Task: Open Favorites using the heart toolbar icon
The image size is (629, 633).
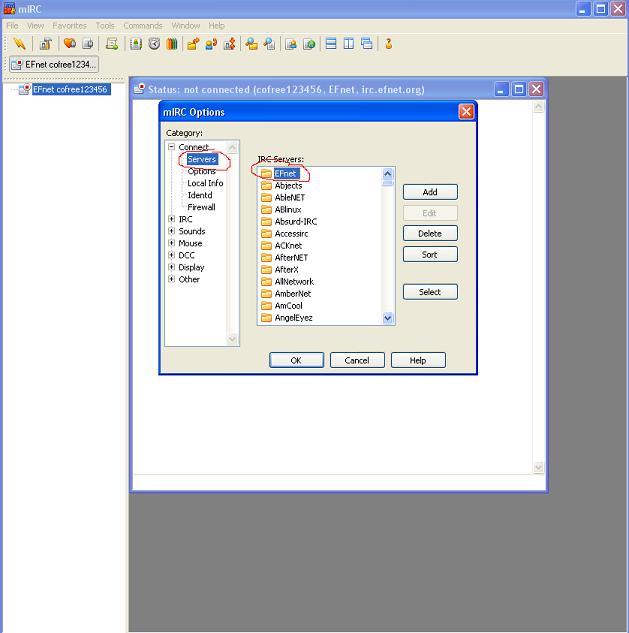Action: 70,44
